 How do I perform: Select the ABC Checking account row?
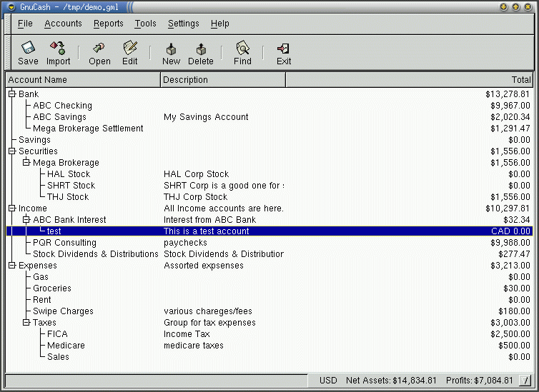coord(62,106)
